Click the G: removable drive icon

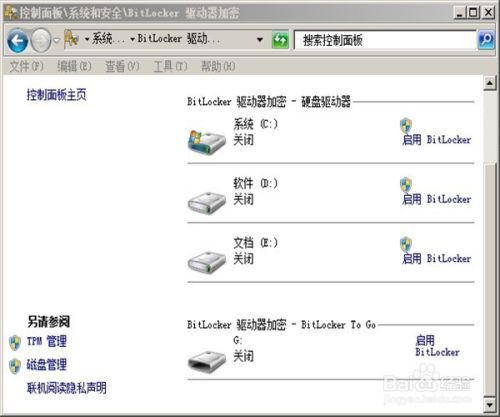point(207,361)
